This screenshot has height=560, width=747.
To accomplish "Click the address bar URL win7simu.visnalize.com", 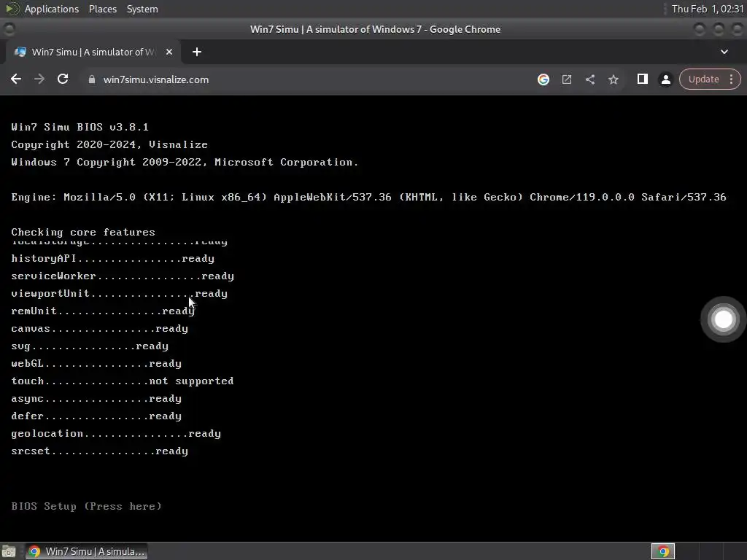I will pos(156,79).
